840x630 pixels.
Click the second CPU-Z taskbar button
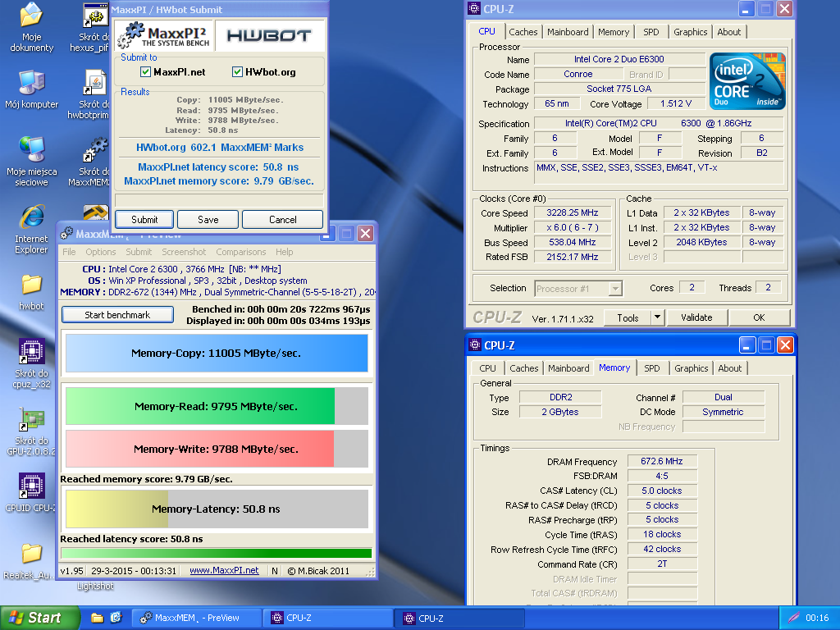coord(459,618)
